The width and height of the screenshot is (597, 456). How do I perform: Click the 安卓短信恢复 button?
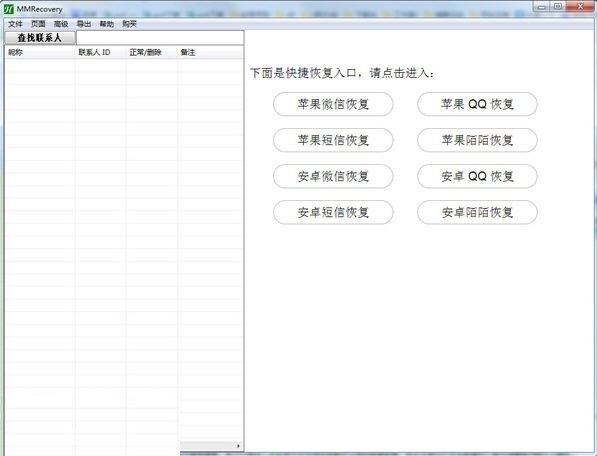333,212
